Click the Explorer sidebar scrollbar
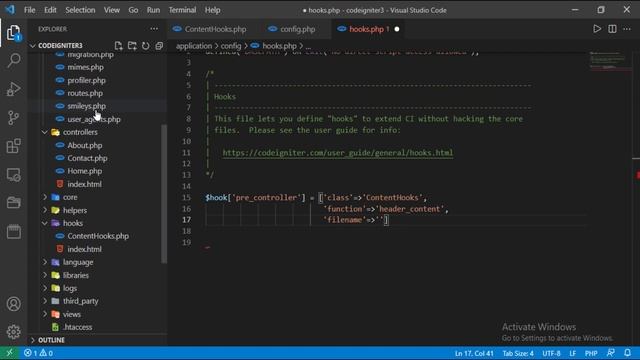 pos(164,194)
